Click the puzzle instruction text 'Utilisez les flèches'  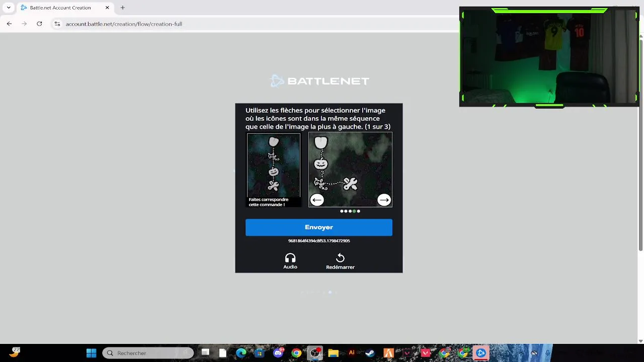click(318, 119)
